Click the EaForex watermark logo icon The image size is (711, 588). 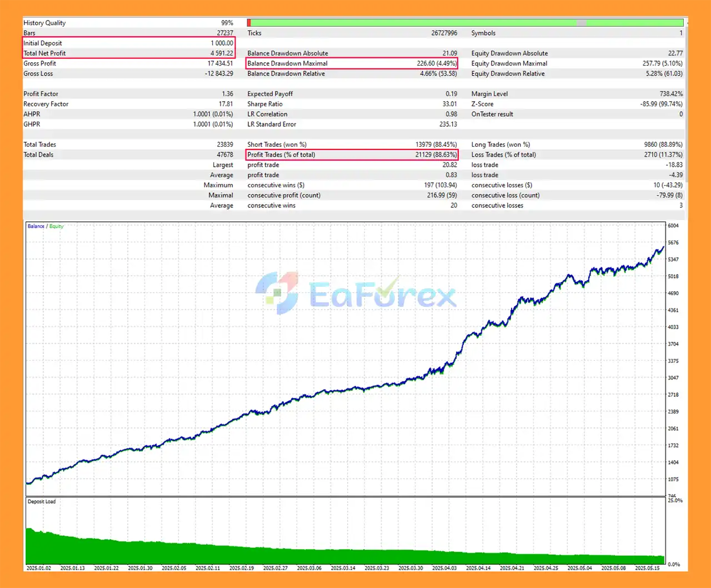277,293
